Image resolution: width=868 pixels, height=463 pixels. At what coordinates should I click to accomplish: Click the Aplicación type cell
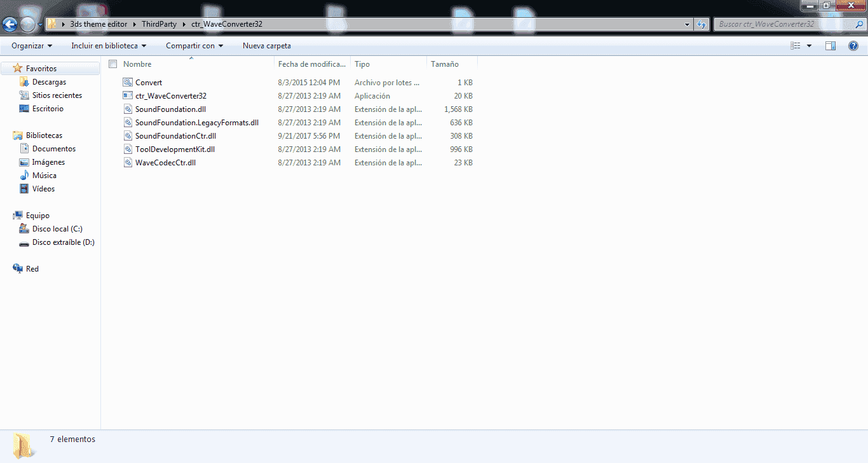[372, 96]
